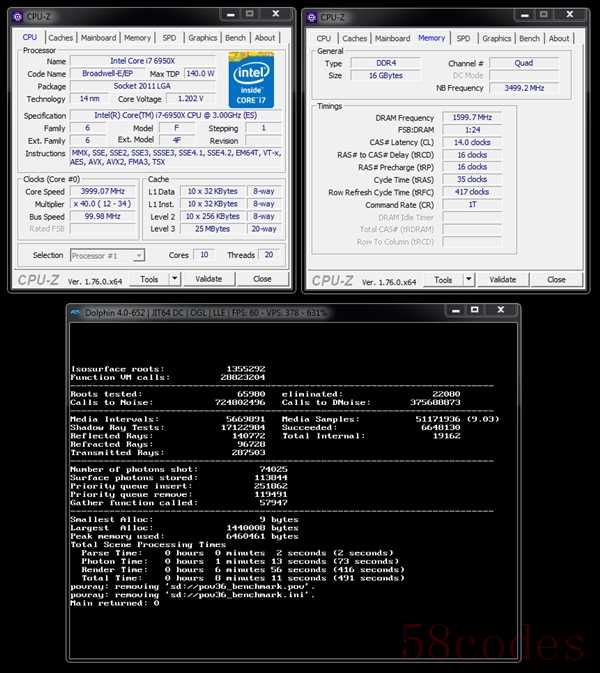Switch to Memory tab in left CPU-Z window
This screenshot has width=600, height=673.
coord(137,38)
